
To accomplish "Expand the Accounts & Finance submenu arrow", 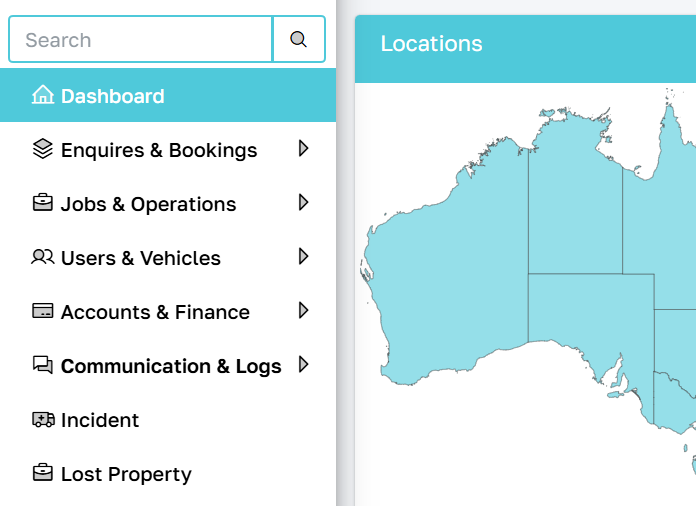I will (304, 311).
